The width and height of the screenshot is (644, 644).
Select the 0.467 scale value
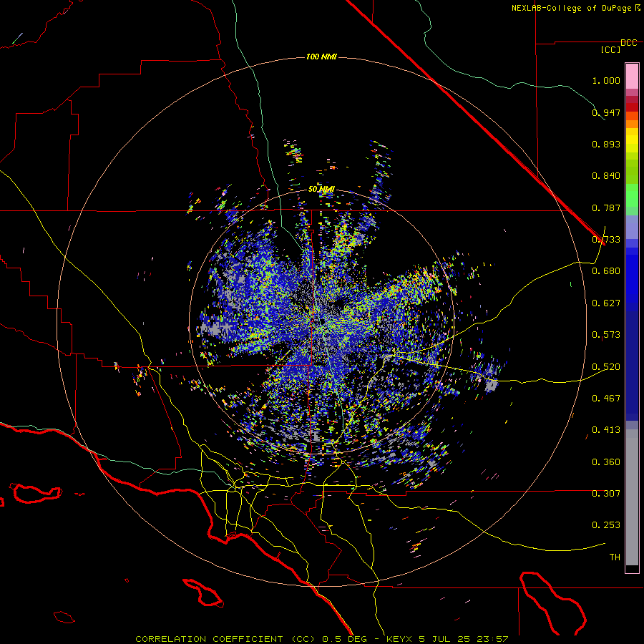click(x=606, y=399)
